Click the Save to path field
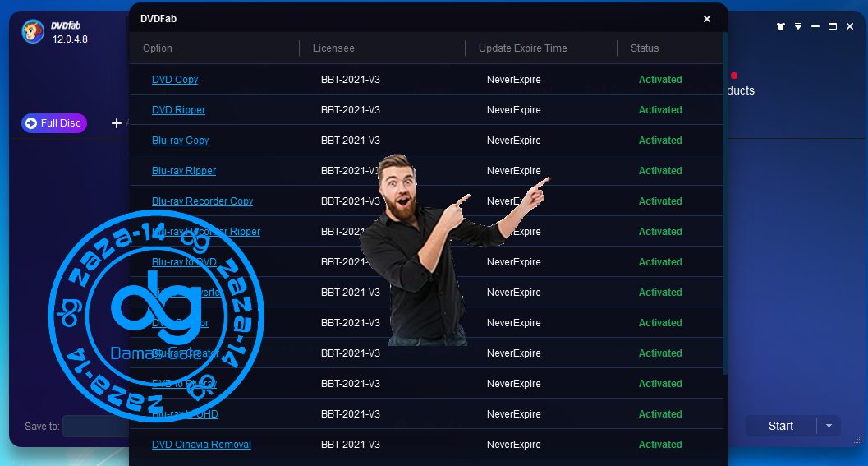 pyautogui.click(x=96, y=426)
